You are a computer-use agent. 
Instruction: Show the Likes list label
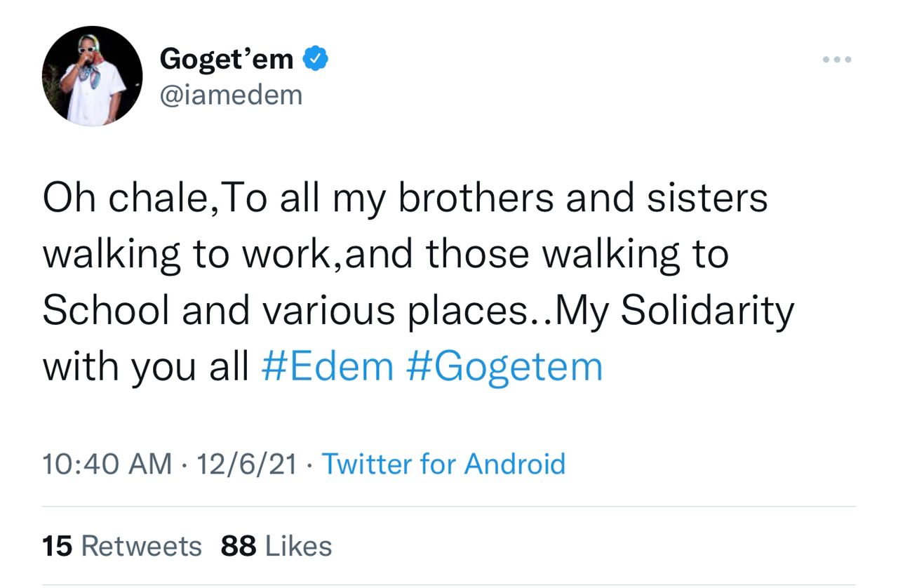point(300,547)
